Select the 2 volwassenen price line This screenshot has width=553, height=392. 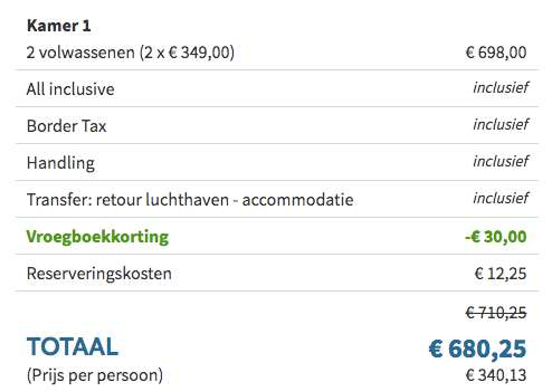tap(130, 52)
